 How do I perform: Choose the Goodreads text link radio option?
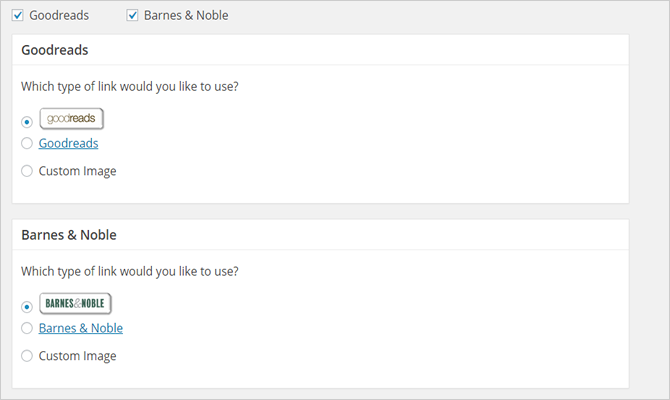coord(27,143)
